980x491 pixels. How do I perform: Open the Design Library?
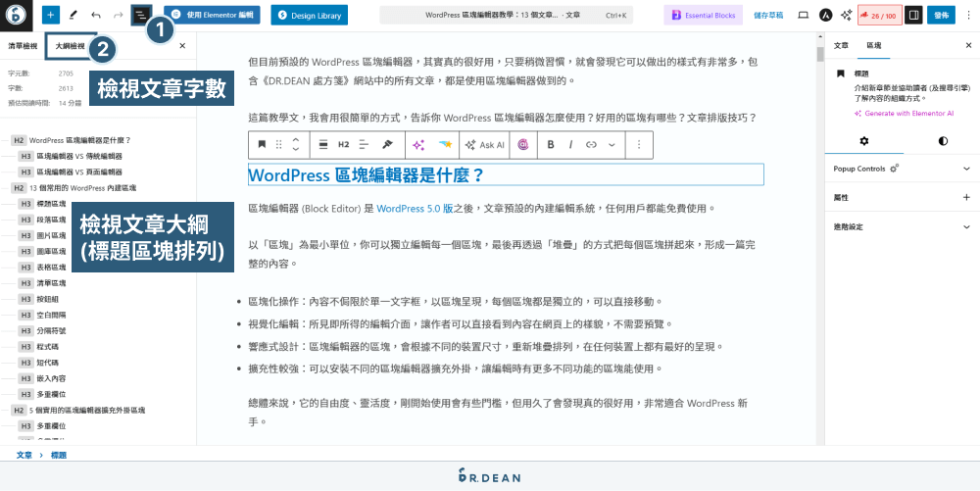click(x=310, y=15)
